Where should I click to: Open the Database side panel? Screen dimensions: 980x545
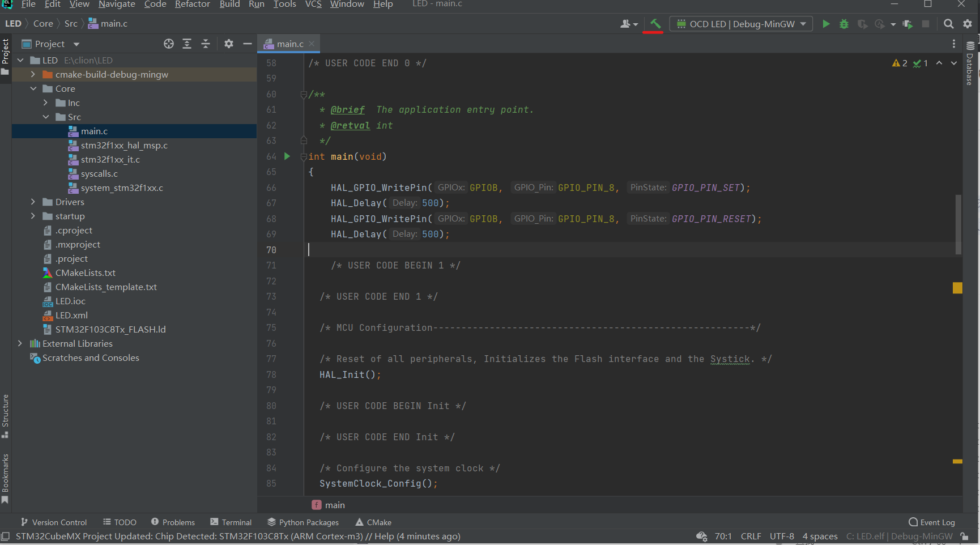[970, 62]
